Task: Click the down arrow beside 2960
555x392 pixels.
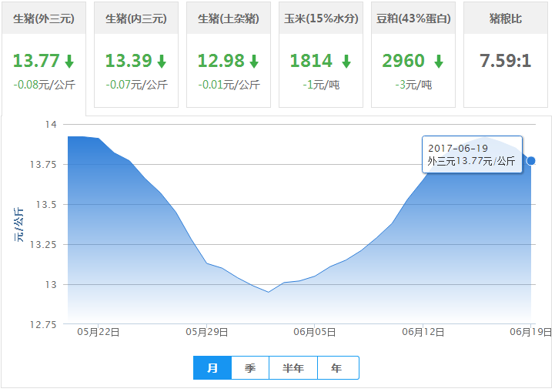Action: point(439,62)
